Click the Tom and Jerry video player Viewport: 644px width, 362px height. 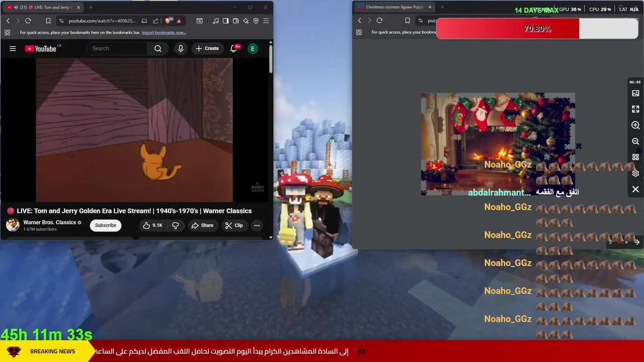coord(134,130)
